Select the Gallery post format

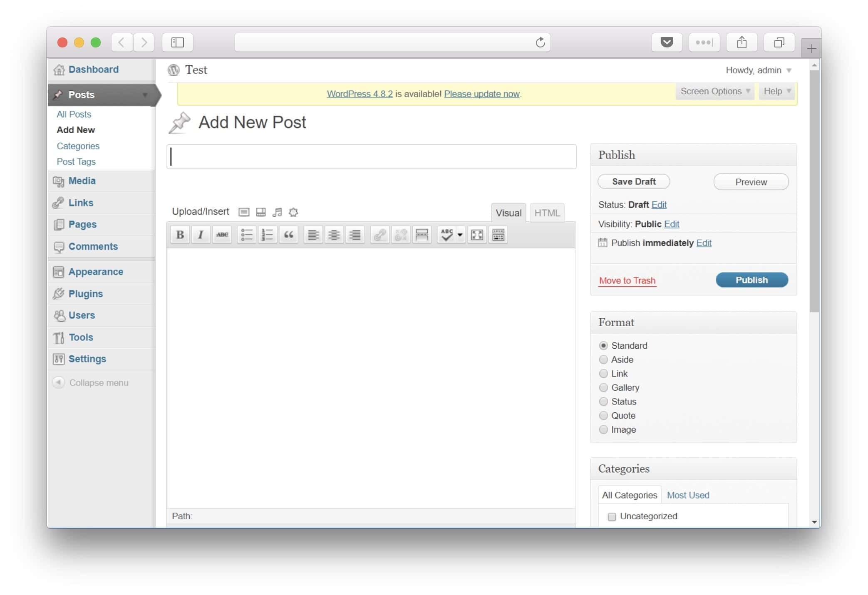[x=603, y=387]
